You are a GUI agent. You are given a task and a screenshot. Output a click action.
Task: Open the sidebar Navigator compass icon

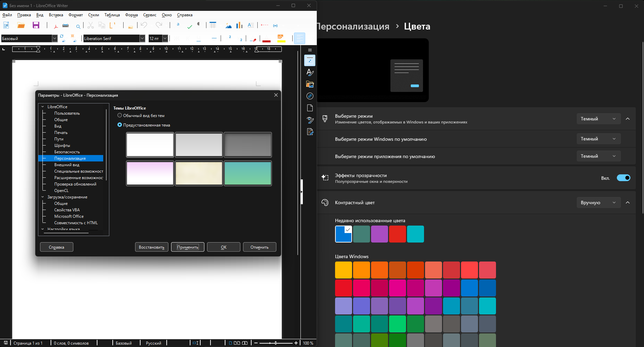click(310, 96)
